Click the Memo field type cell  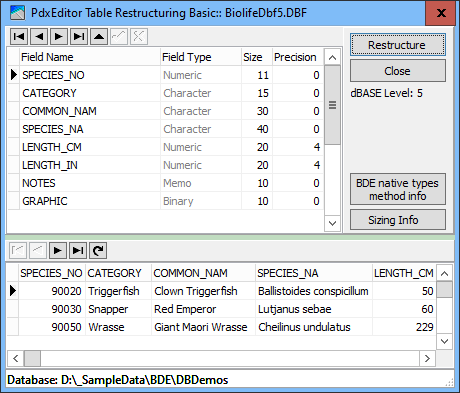tap(201, 183)
